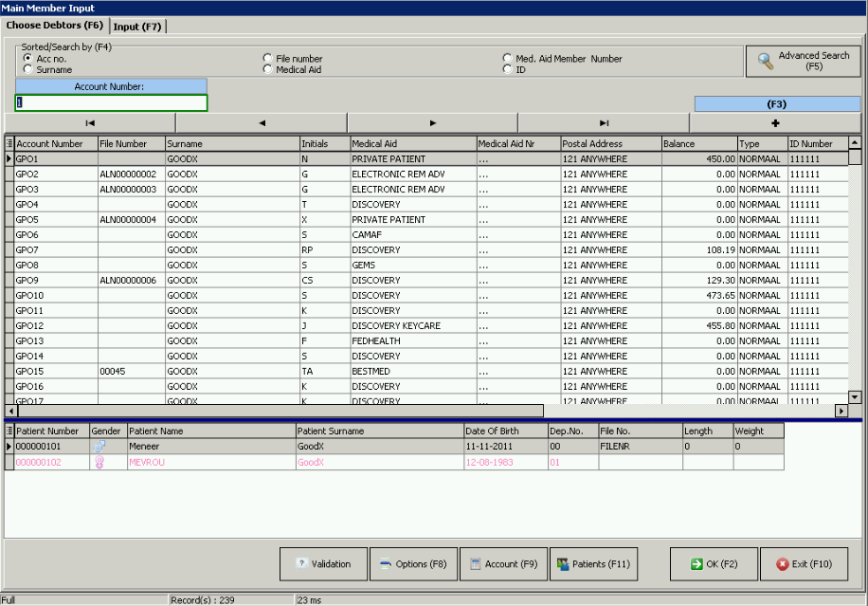868x606 pixels.
Task: Click the Advanced Search magnifier icon
Action: pos(765,62)
